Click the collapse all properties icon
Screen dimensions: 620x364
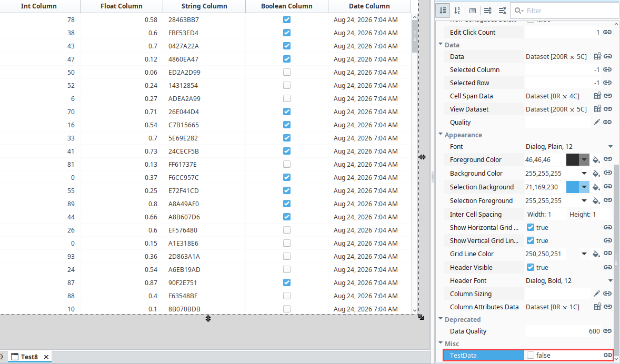(x=502, y=11)
